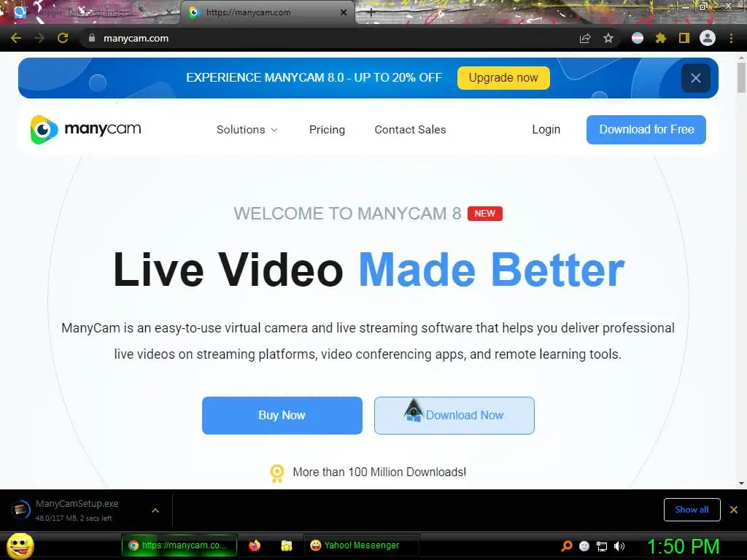Go back with the browser back arrow
This screenshot has width=747, height=560.
(16, 39)
